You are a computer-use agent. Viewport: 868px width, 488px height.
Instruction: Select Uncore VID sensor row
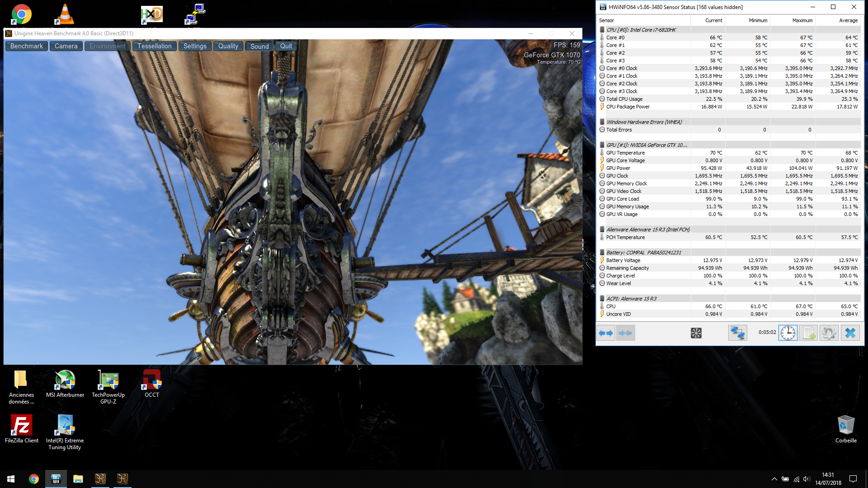[729, 314]
